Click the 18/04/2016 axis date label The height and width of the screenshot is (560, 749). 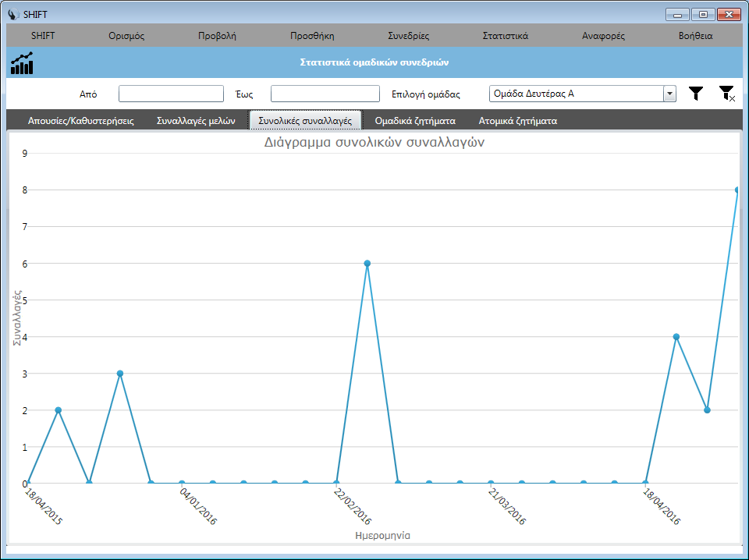point(661,506)
